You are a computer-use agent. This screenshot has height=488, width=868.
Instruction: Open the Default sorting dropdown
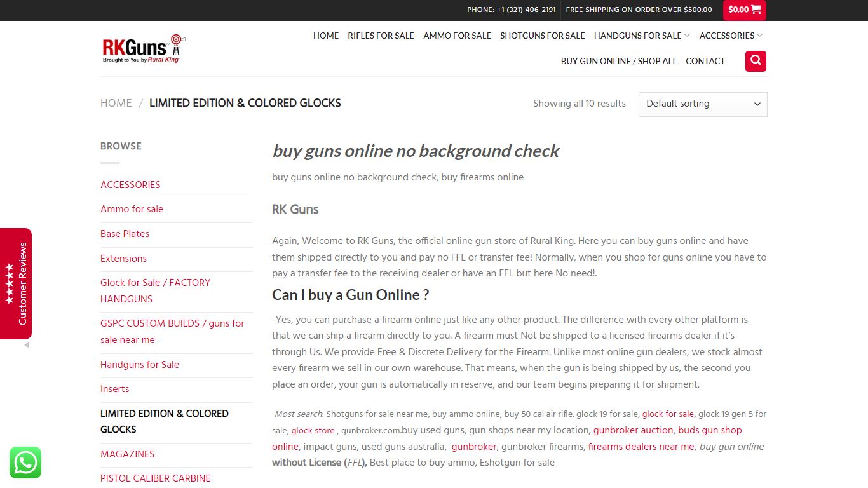703,104
